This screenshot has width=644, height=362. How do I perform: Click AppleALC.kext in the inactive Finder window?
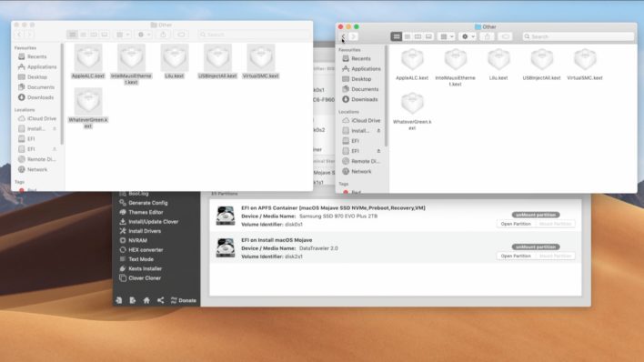click(x=88, y=62)
